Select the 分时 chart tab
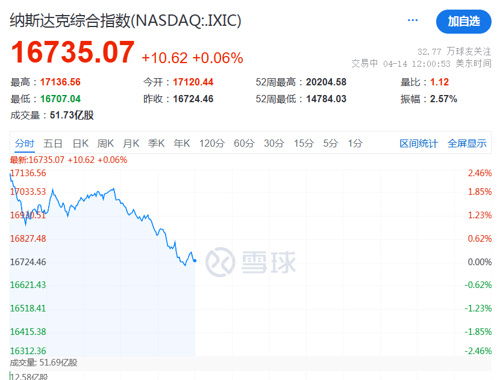 click(25, 144)
